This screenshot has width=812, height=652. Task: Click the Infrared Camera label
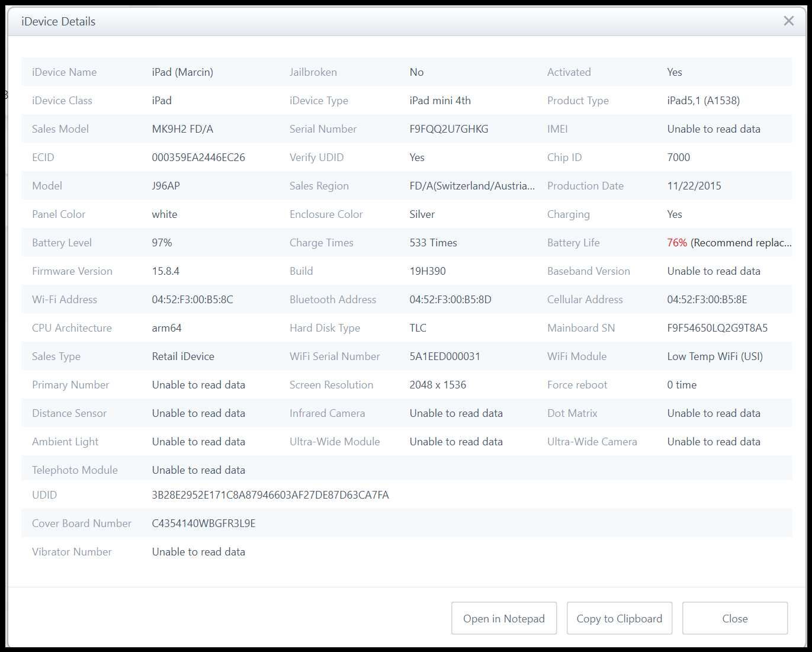327,413
